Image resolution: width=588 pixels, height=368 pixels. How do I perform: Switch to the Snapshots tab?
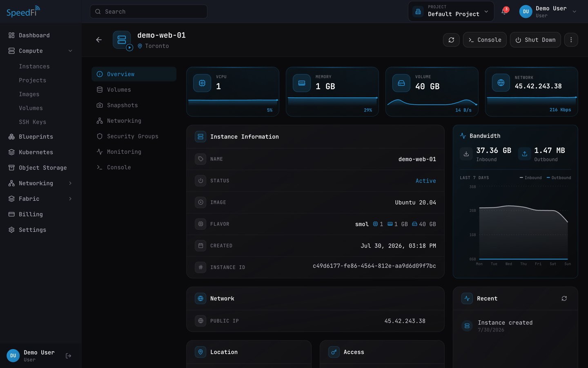click(134, 105)
